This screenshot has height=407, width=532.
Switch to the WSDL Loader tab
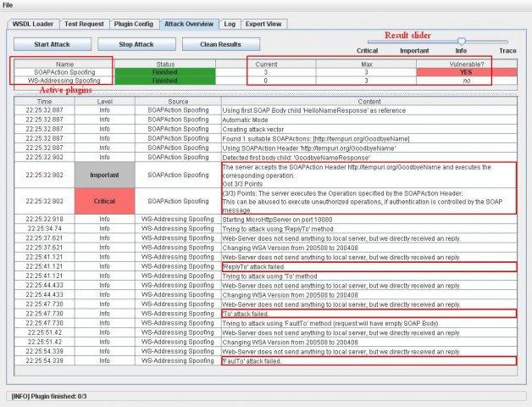(33, 24)
